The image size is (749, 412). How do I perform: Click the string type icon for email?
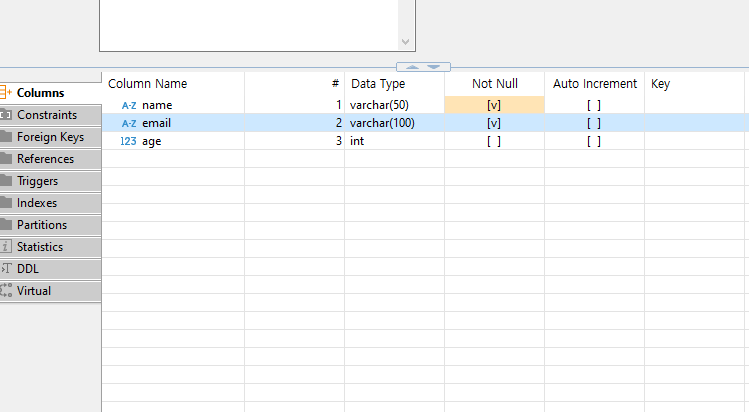pos(129,124)
